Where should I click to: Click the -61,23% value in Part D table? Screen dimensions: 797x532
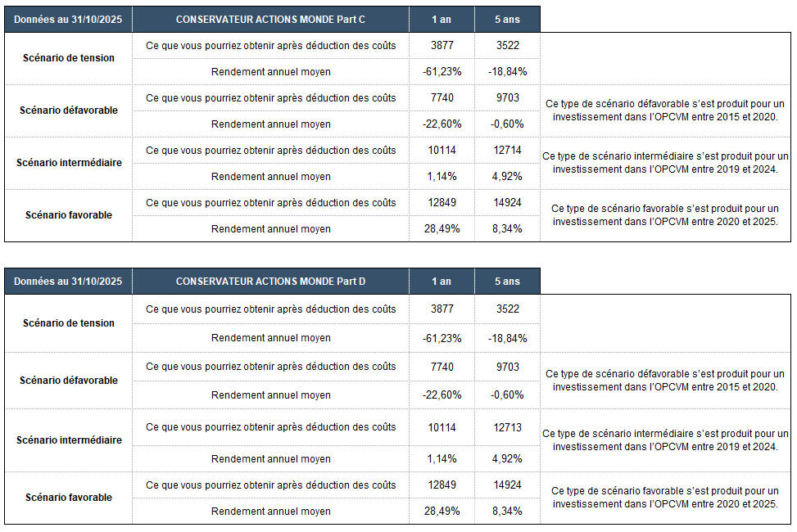coord(442,338)
